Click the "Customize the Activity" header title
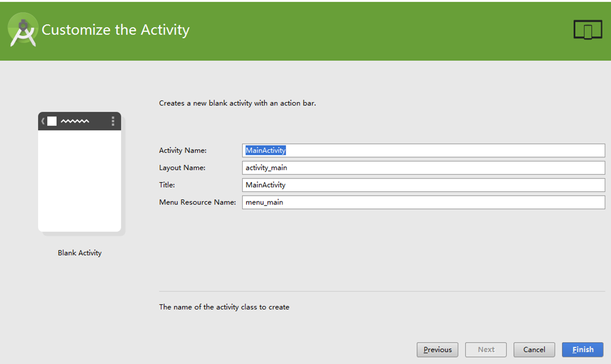 pos(115,30)
